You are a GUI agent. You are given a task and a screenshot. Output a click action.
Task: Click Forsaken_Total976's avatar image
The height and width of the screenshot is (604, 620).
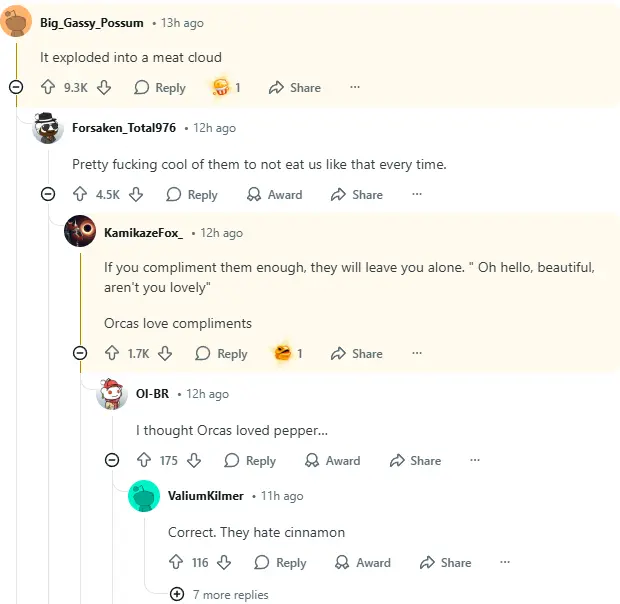[x=48, y=128]
